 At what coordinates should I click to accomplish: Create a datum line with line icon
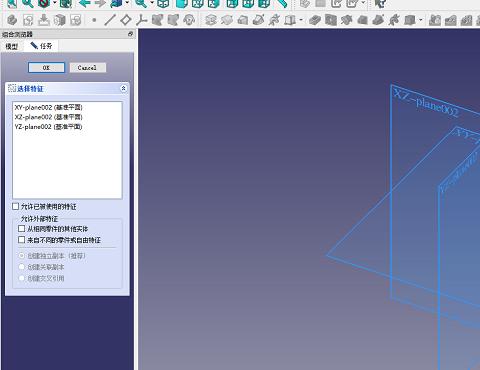(x=110, y=20)
